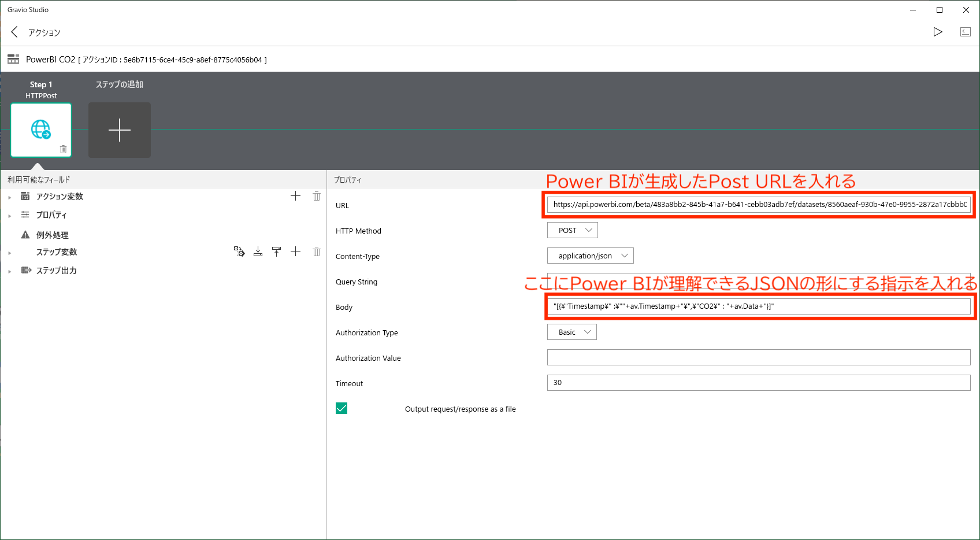Image resolution: width=980 pixels, height=540 pixels.
Task: Click the PowerBI CO2 action title
Action: 51,60
